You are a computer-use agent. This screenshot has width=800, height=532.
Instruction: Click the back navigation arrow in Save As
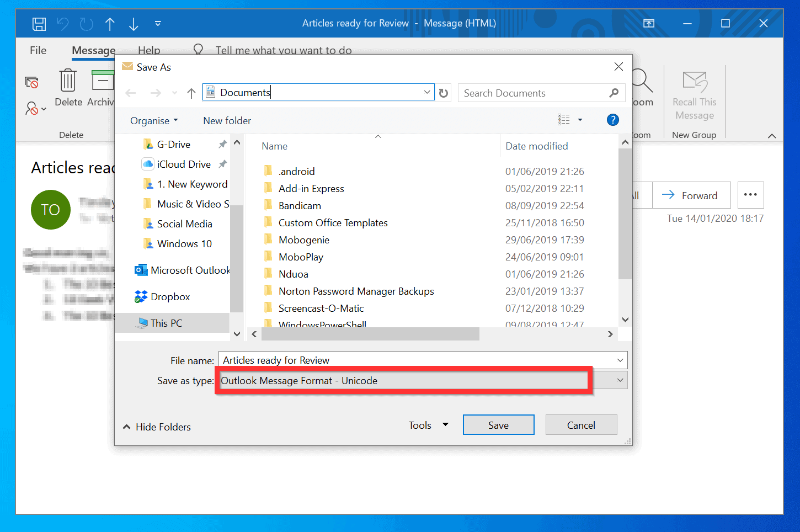click(131, 93)
